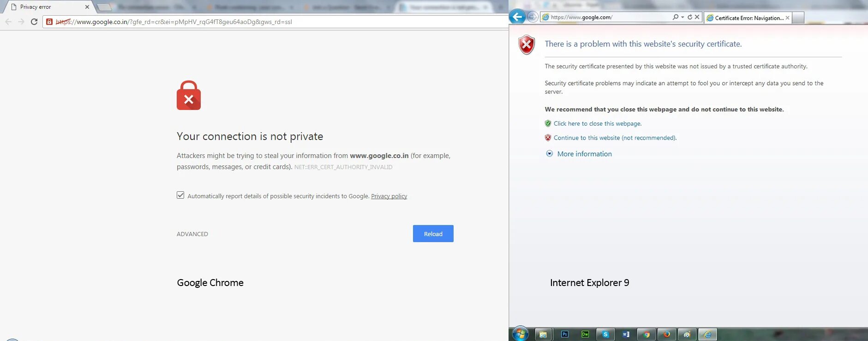Screen dimensions: 868x341
Task: Launch Photoshop from the taskbar
Action: coord(565,334)
